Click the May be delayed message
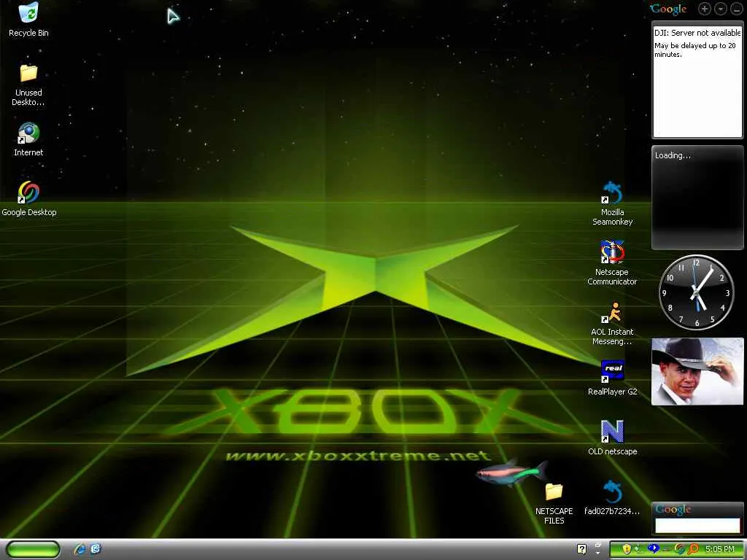 [x=694, y=50]
